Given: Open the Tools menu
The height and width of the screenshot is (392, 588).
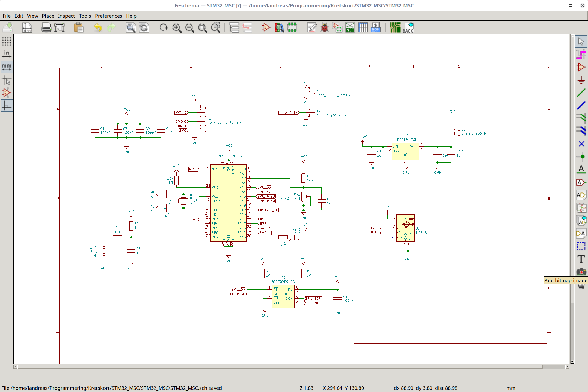Looking at the screenshot, I should (x=85, y=16).
